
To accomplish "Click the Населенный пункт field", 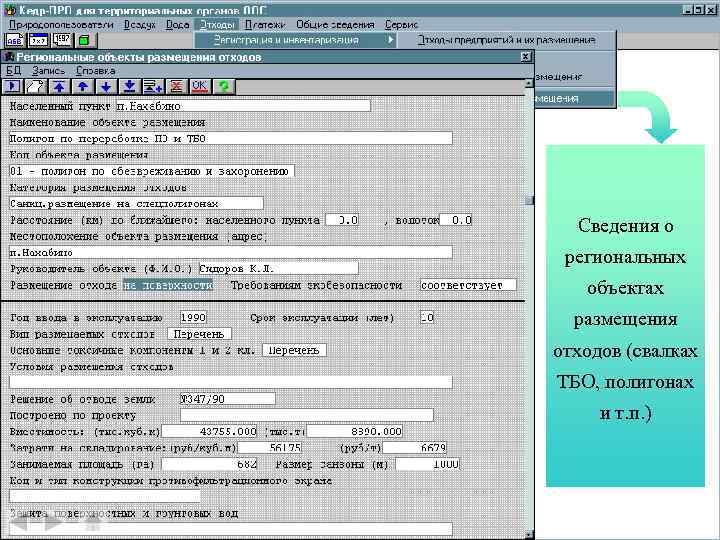I will tap(243, 106).
